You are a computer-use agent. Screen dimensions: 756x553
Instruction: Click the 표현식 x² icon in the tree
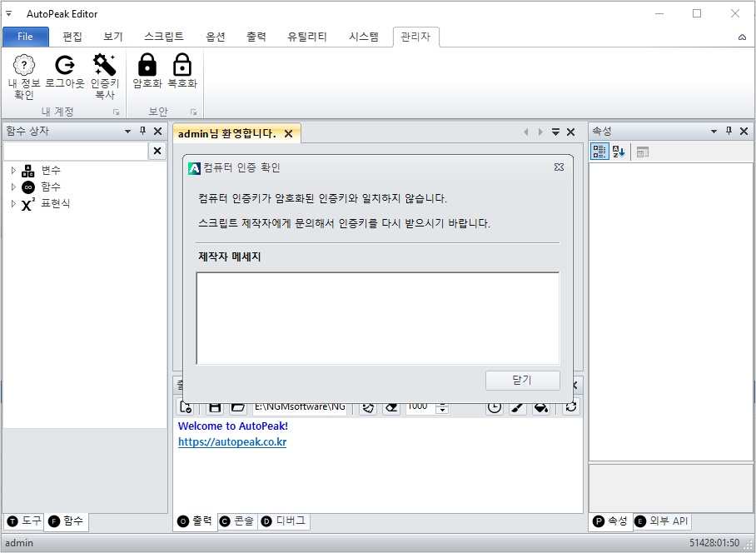pos(28,204)
